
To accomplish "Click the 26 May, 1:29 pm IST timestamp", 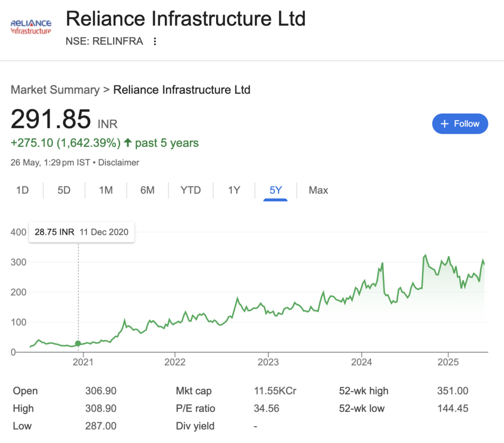I will (50, 162).
